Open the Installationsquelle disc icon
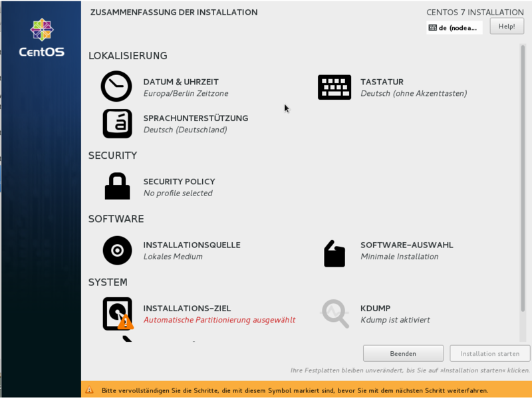532x399 pixels. pyautogui.click(x=117, y=251)
